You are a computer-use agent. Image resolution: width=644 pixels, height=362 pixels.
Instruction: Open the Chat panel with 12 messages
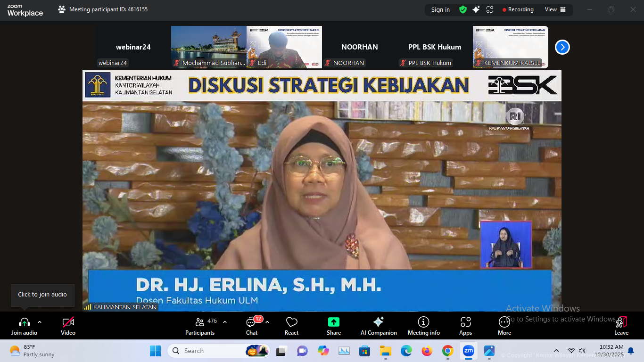(251, 325)
